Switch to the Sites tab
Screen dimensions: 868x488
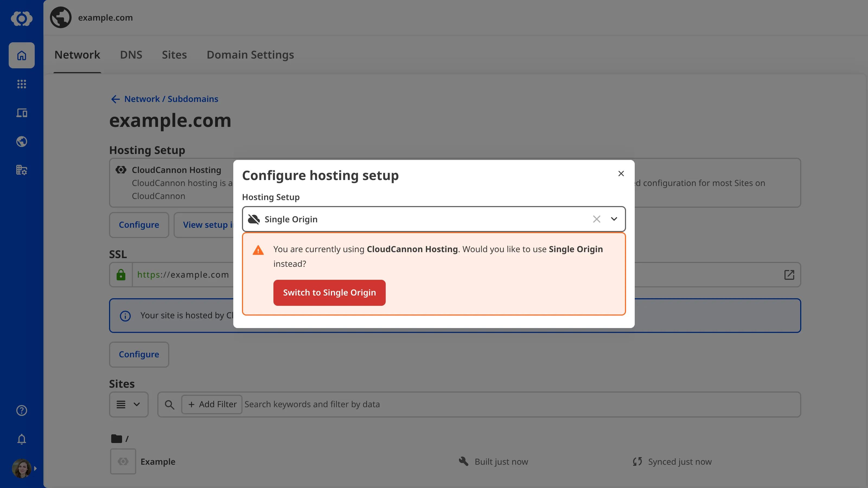click(174, 55)
